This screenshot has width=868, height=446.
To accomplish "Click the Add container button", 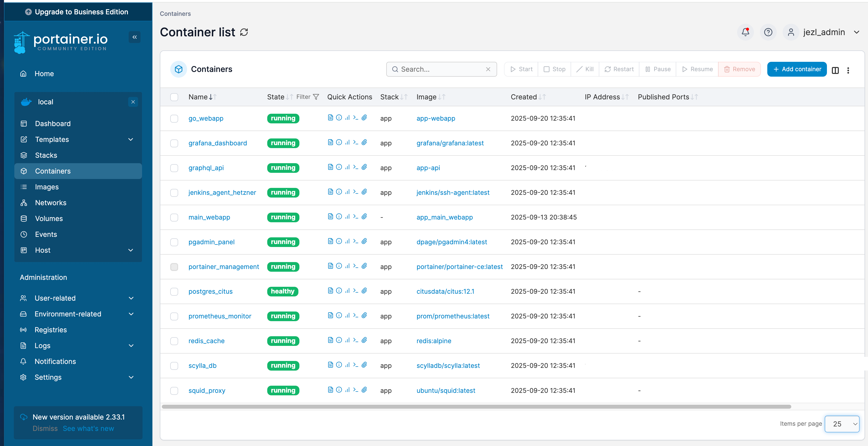I will (x=796, y=69).
